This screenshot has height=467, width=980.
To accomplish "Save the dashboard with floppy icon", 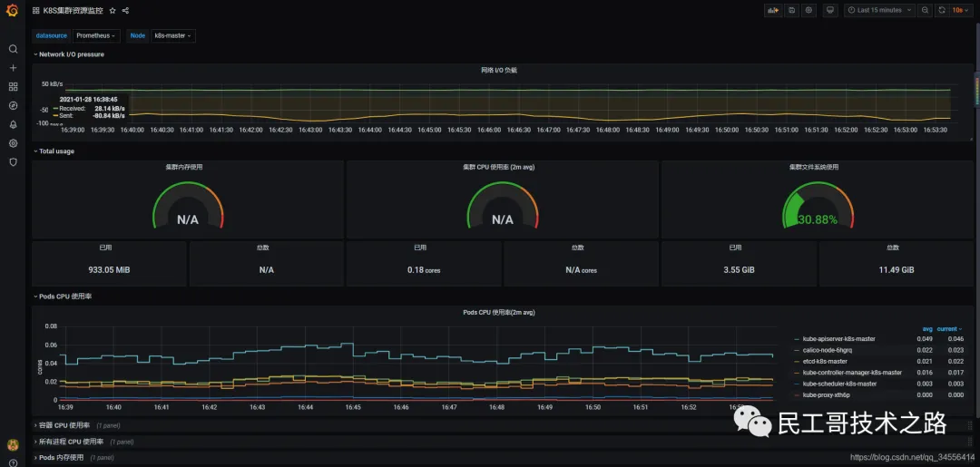I will (x=792, y=10).
